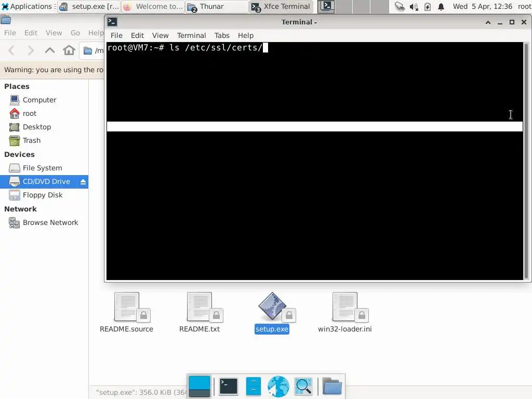Switch to Thunar taskbar button
The image size is (532, 399).
point(217,6)
